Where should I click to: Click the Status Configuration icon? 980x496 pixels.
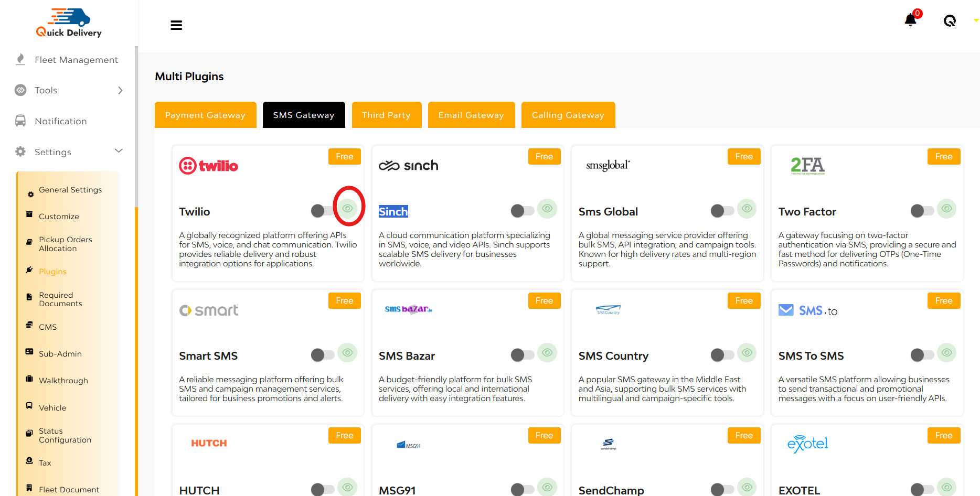[x=29, y=433]
